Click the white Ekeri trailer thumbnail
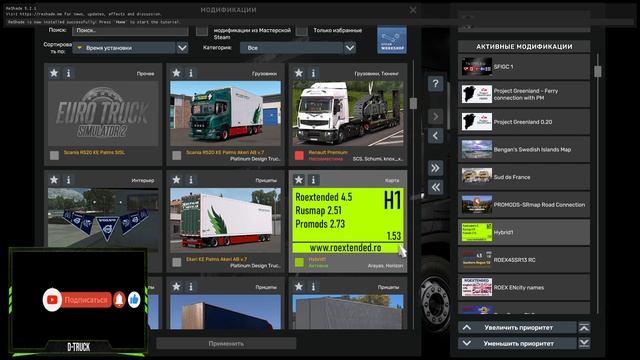The width and height of the screenshot is (640, 360). point(225,220)
